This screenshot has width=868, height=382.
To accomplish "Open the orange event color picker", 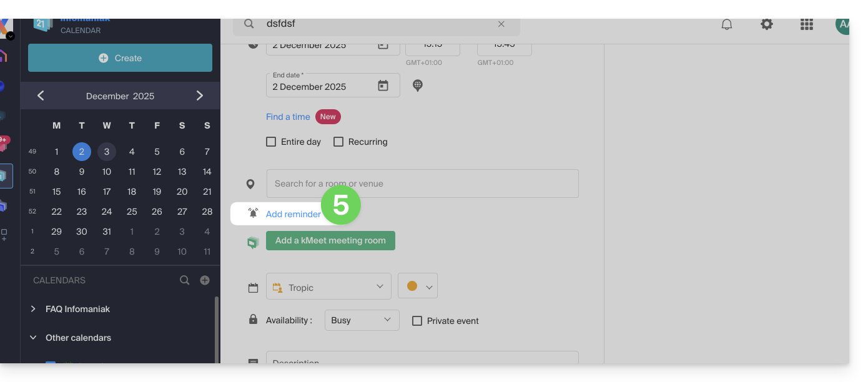I will (418, 286).
